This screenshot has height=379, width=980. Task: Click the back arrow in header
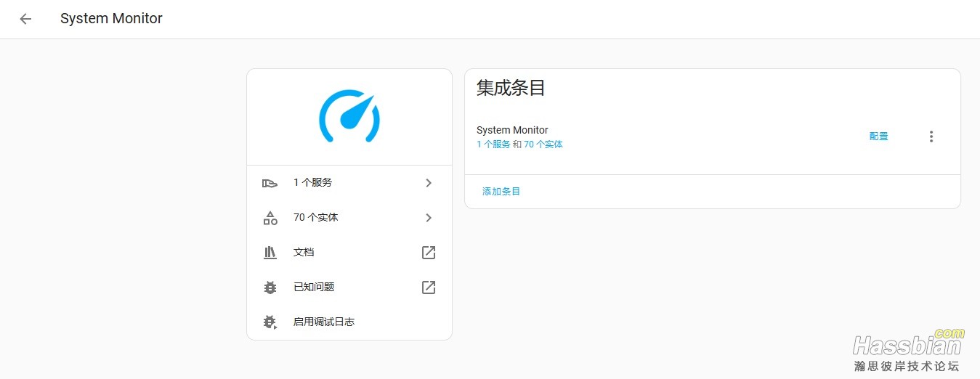pyautogui.click(x=25, y=19)
